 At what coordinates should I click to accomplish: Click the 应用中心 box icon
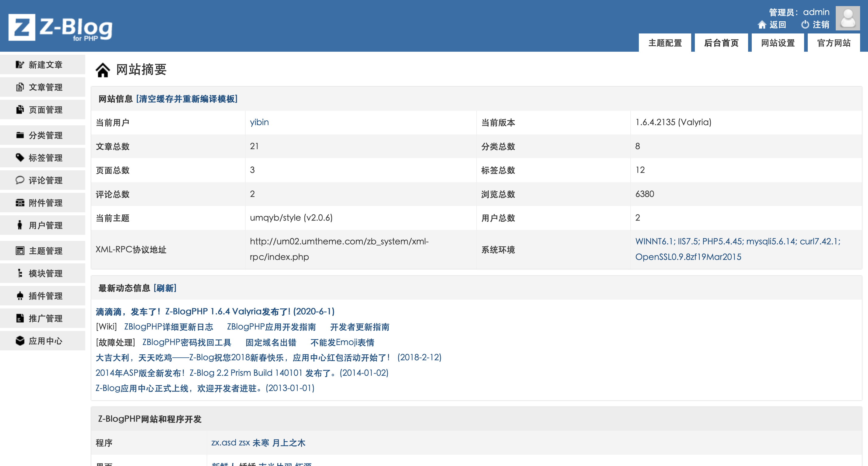[x=20, y=341]
